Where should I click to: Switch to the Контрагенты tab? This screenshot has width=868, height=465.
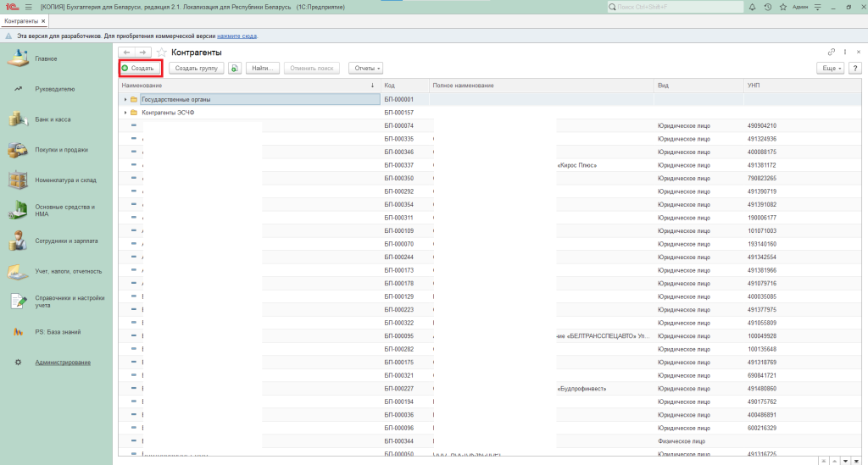[21, 20]
